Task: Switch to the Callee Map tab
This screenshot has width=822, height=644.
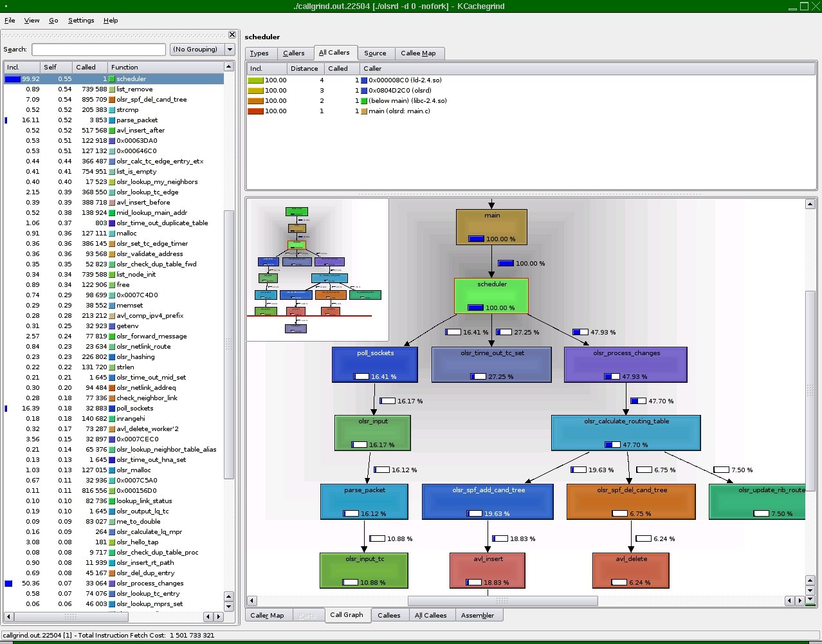Action: (418, 53)
